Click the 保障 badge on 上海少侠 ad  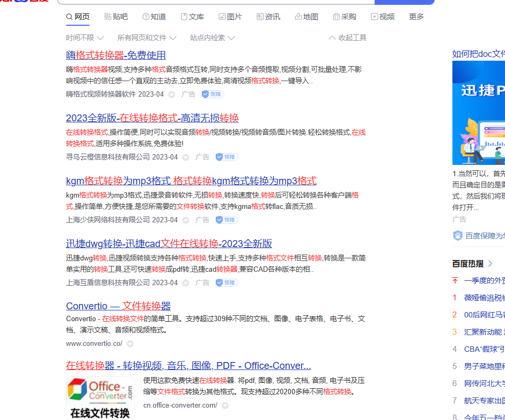click(226, 220)
